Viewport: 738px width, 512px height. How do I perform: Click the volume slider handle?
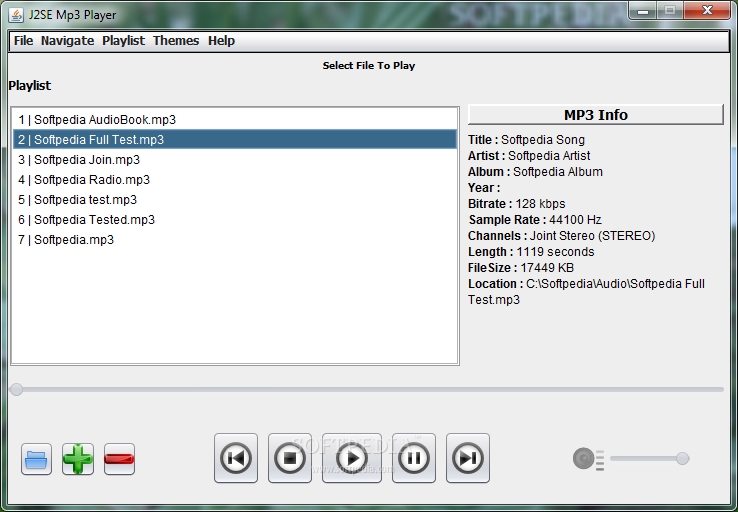pos(682,458)
